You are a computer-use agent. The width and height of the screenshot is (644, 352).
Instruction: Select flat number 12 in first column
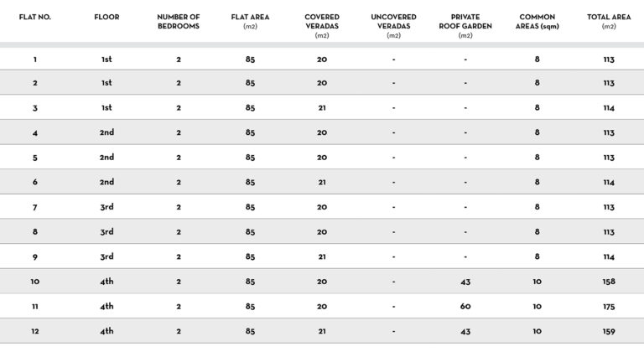click(x=35, y=332)
